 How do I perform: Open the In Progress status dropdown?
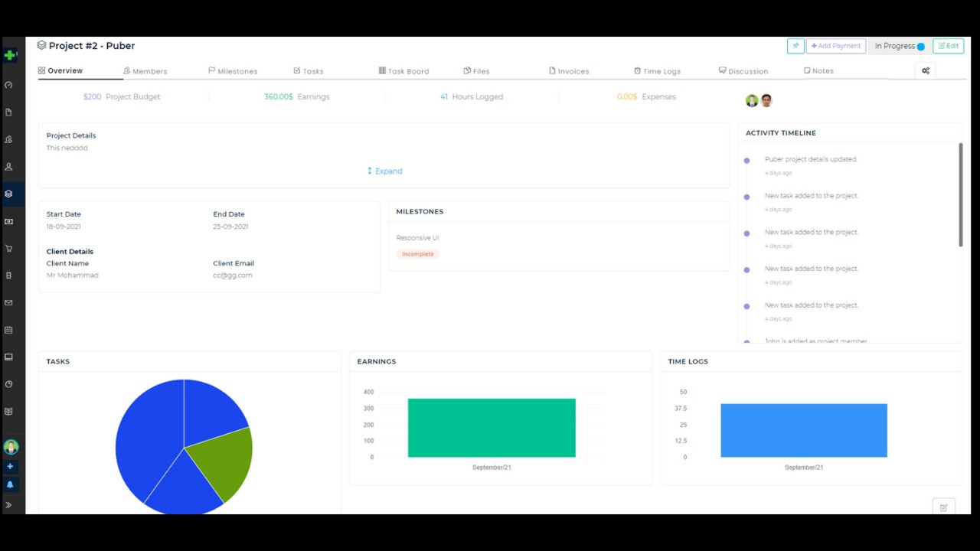point(900,46)
